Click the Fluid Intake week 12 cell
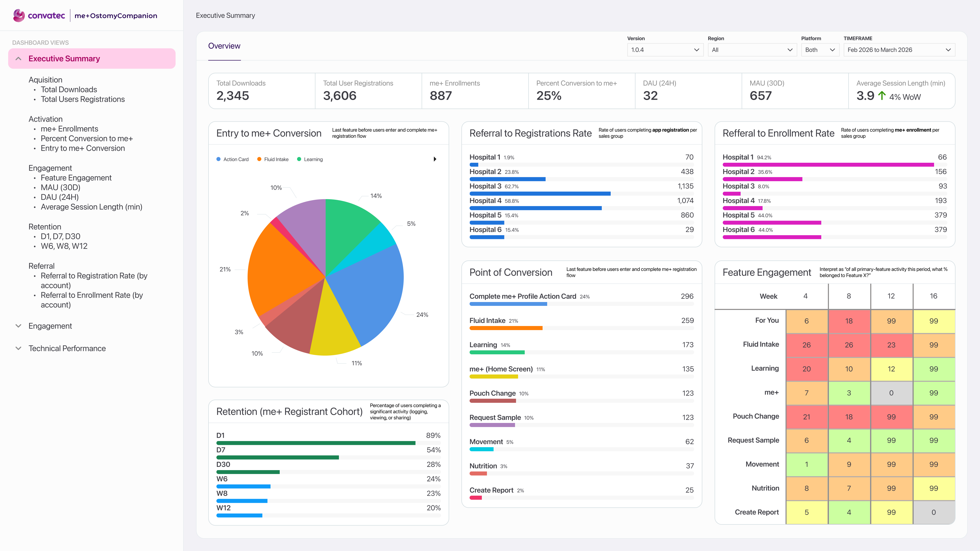 point(891,345)
